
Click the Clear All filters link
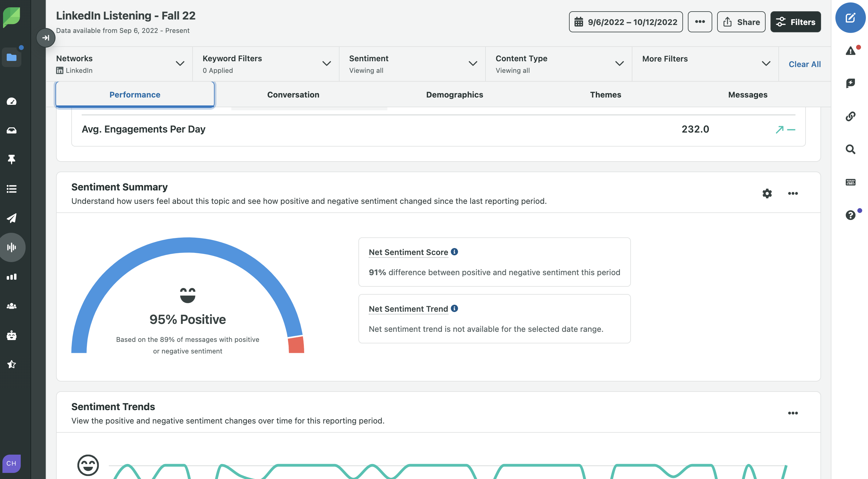805,64
